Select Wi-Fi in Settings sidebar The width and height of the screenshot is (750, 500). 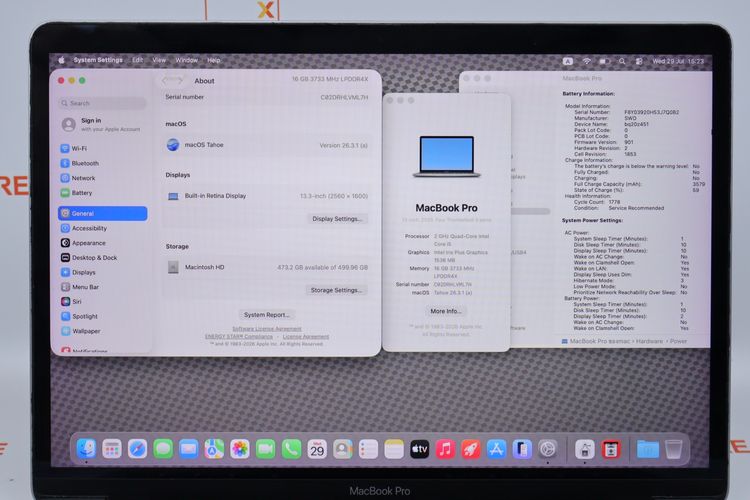pyautogui.click(x=102, y=148)
